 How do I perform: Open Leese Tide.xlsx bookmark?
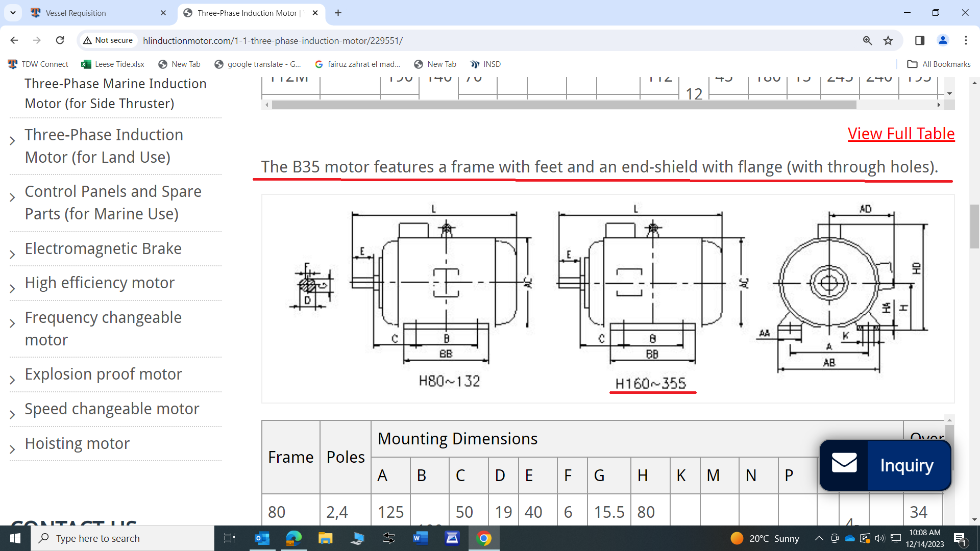113,64
